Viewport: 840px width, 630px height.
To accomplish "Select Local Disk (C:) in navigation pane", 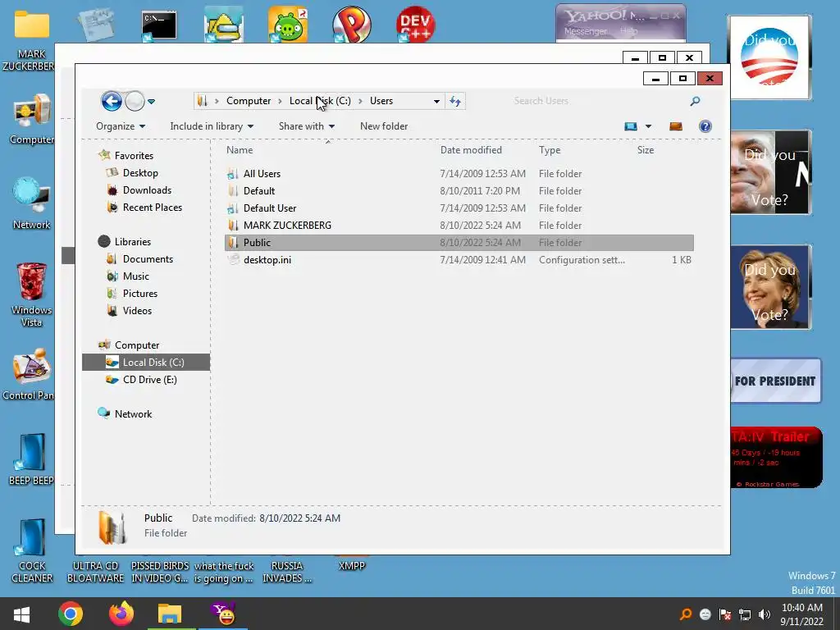I will click(x=146, y=362).
